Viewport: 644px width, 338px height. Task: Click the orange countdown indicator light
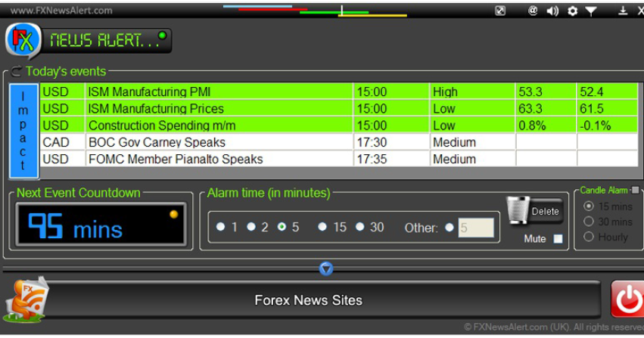coord(174,214)
